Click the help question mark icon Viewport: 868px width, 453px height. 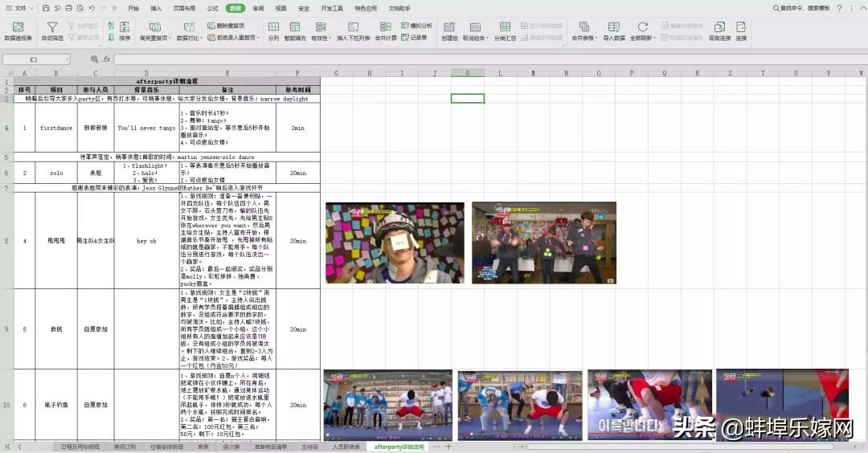[x=840, y=8]
